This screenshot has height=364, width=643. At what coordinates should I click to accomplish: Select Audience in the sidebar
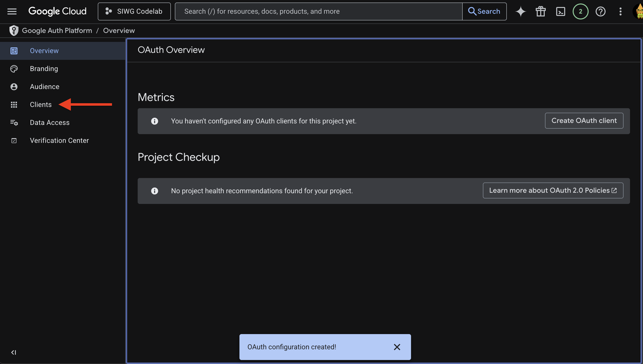coord(44,87)
